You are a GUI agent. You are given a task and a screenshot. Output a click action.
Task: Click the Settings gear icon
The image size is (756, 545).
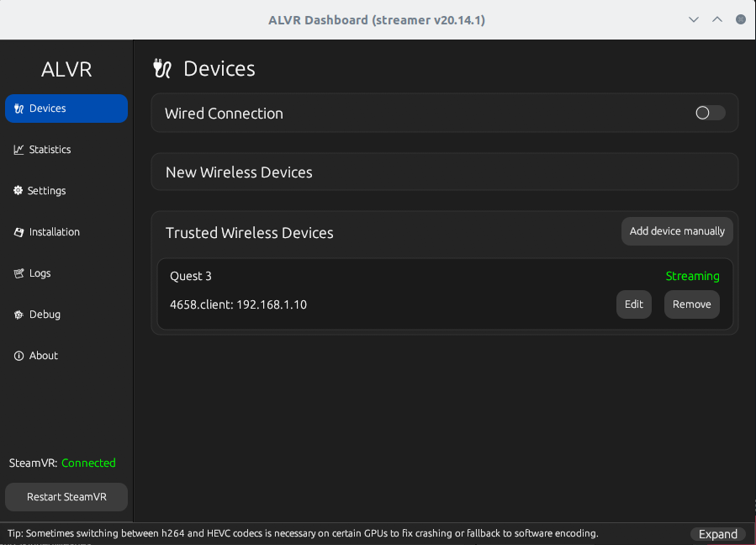(19, 191)
